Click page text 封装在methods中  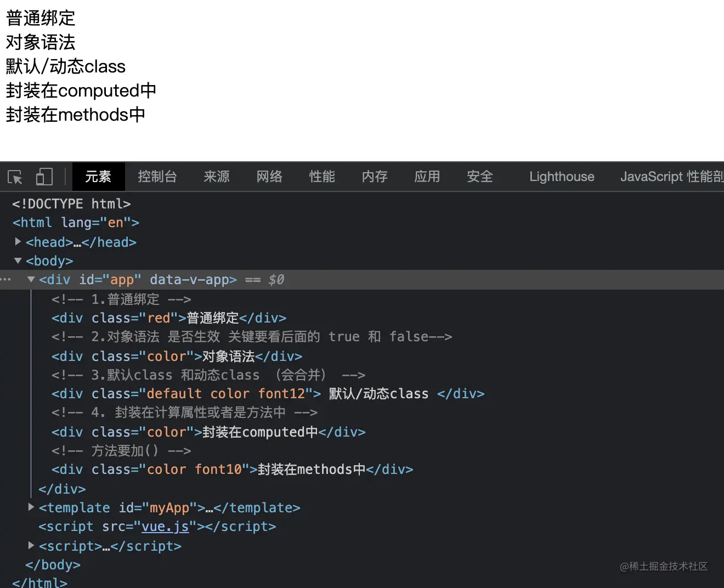tap(76, 115)
